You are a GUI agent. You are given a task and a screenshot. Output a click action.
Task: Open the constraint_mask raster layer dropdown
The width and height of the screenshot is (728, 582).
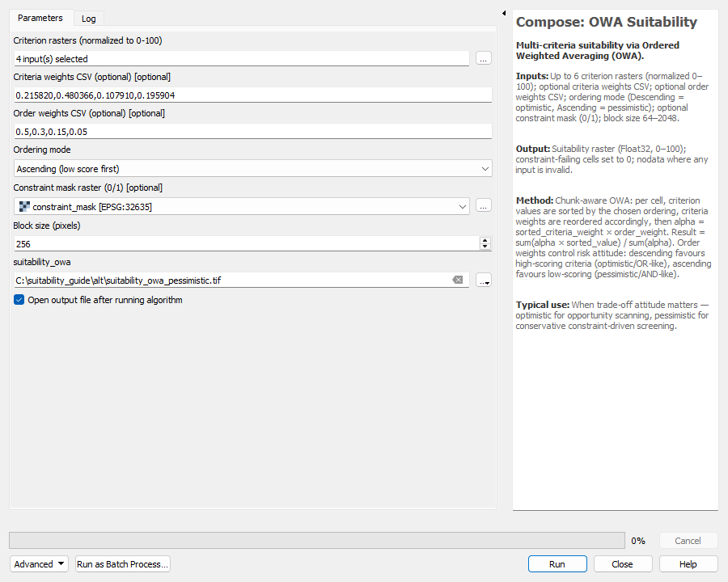pyautogui.click(x=241, y=207)
